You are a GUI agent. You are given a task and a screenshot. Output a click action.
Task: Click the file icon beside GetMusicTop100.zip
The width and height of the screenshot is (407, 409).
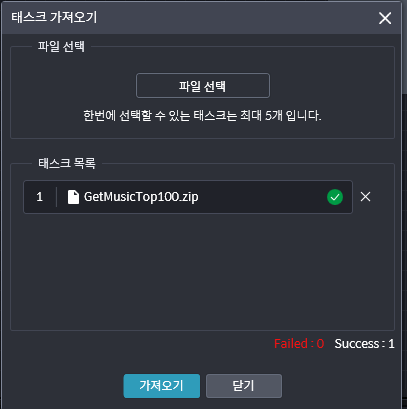pos(73,197)
